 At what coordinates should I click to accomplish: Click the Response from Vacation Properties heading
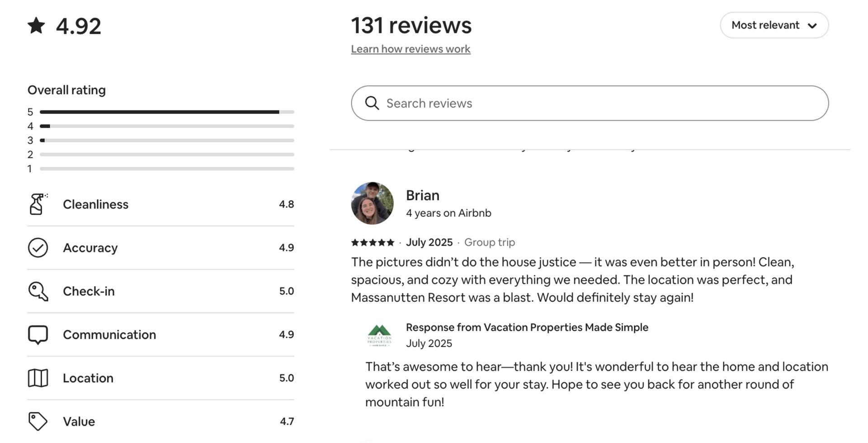(527, 327)
